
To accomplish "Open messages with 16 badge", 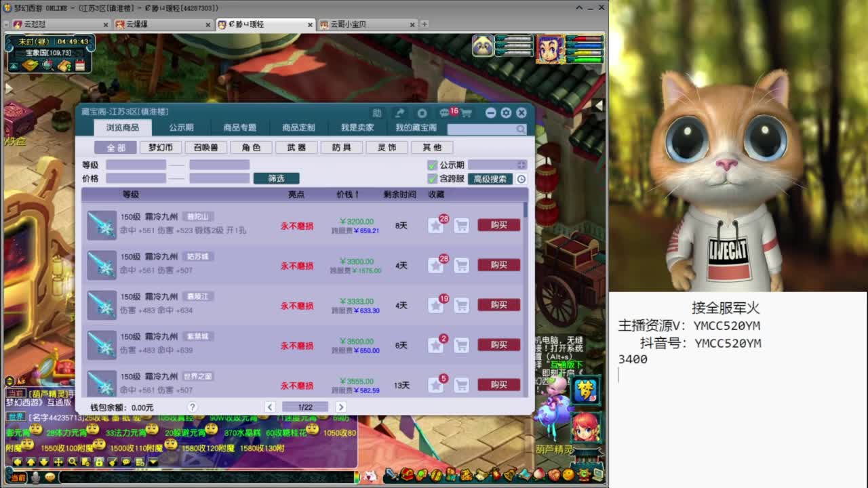I will tap(445, 113).
